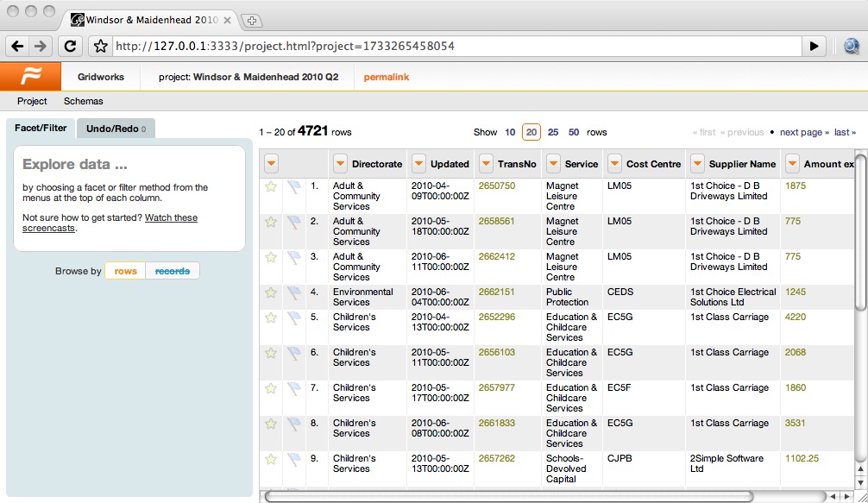Image resolution: width=868 pixels, height=503 pixels.
Task: Reload the page with the refresh icon
Action: point(70,46)
